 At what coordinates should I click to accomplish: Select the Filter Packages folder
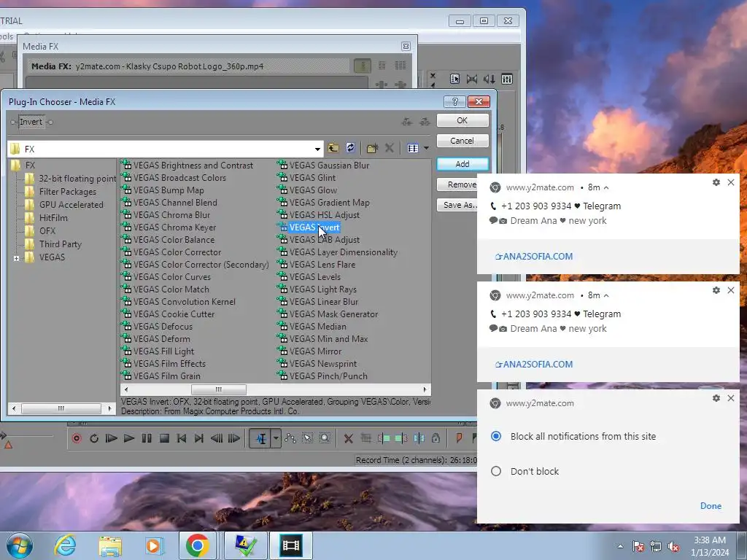click(68, 192)
